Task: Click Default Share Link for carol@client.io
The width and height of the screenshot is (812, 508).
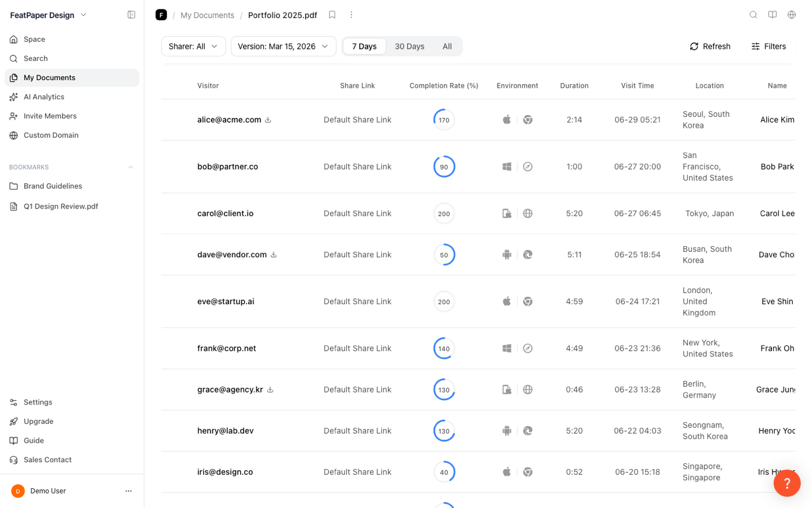Action: [x=357, y=214]
